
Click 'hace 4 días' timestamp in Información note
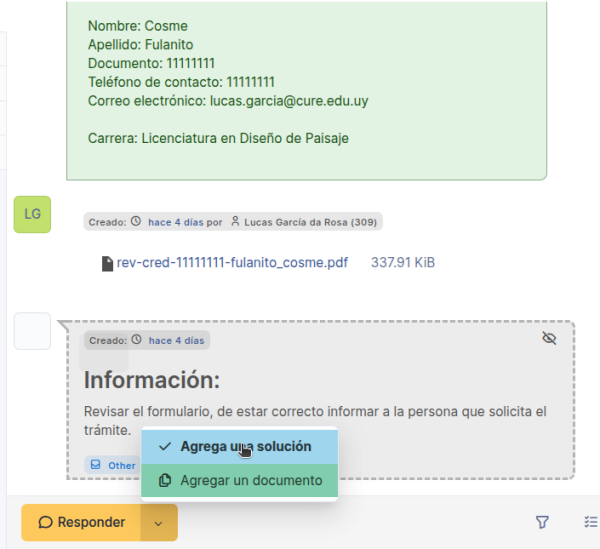176,340
